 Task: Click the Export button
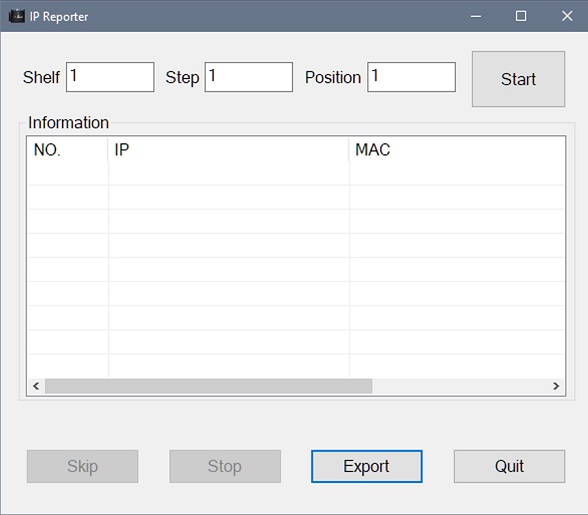(366, 466)
